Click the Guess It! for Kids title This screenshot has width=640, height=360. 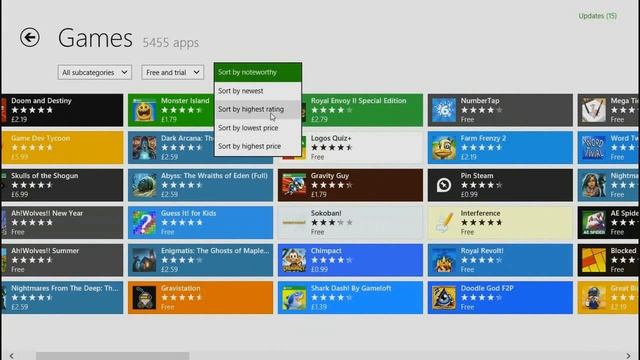(189, 213)
